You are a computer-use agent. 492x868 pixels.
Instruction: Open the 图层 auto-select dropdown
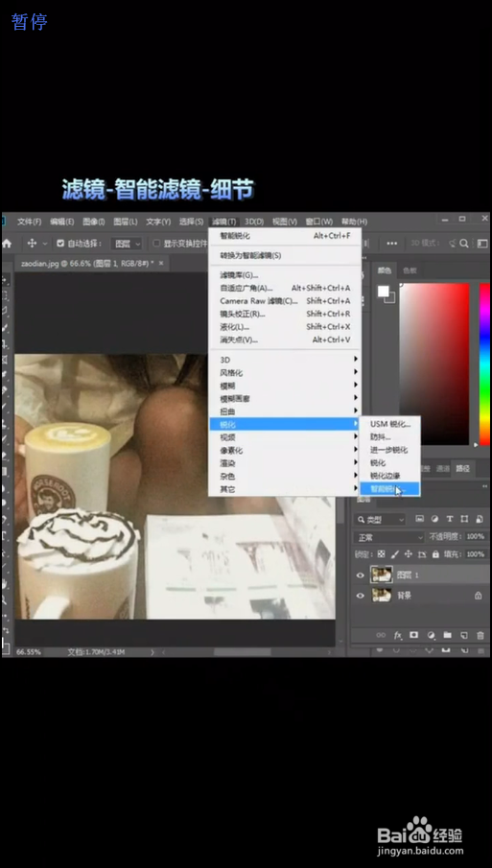pos(127,243)
